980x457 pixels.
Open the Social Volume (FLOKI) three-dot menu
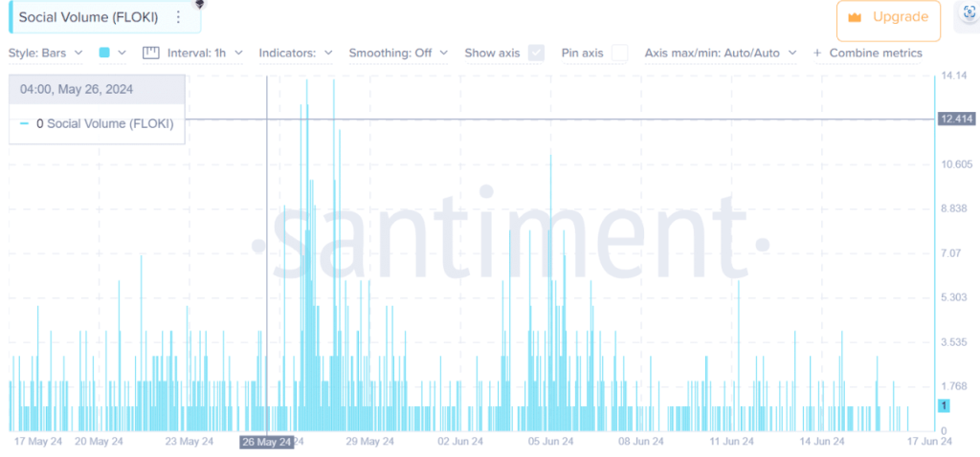178,17
